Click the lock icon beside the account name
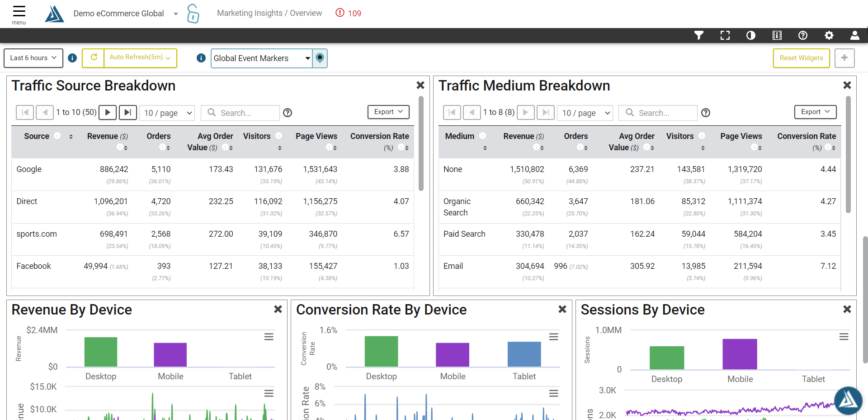The width and height of the screenshot is (868, 420). coord(193,14)
